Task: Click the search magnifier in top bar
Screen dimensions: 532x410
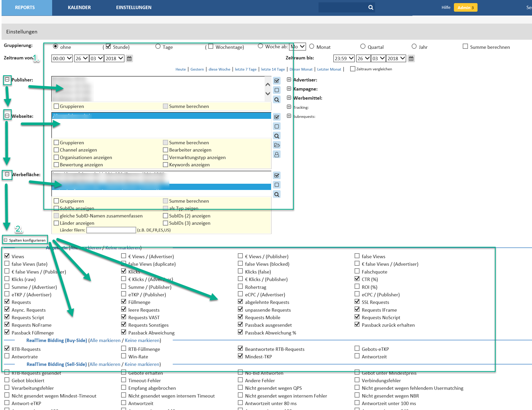Action: point(371,8)
